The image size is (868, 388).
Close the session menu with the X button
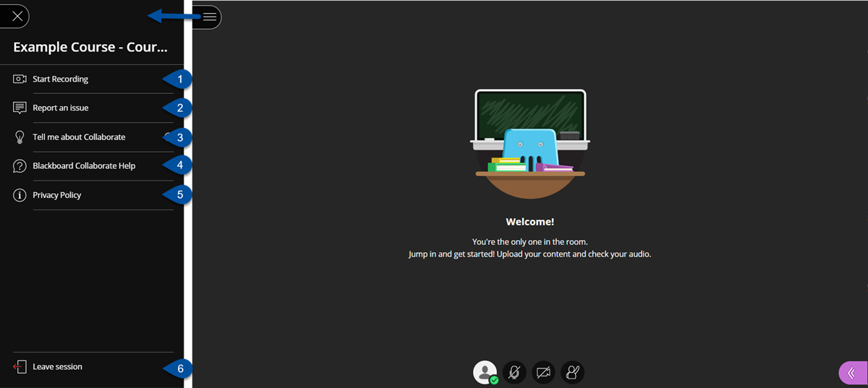pos(17,16)
